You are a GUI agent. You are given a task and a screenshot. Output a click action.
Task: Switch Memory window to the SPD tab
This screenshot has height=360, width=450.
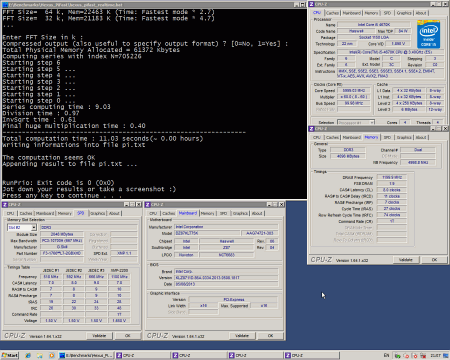[387, 137]
